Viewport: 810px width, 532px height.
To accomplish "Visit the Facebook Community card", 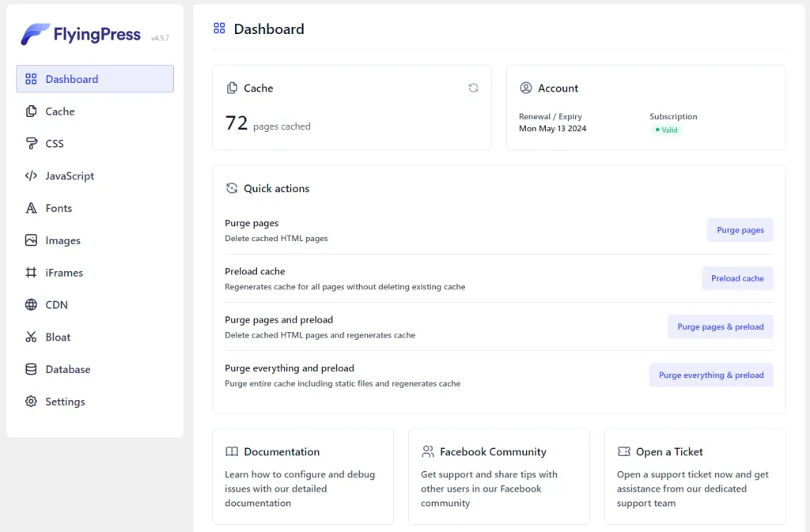I will coord(498,476).
